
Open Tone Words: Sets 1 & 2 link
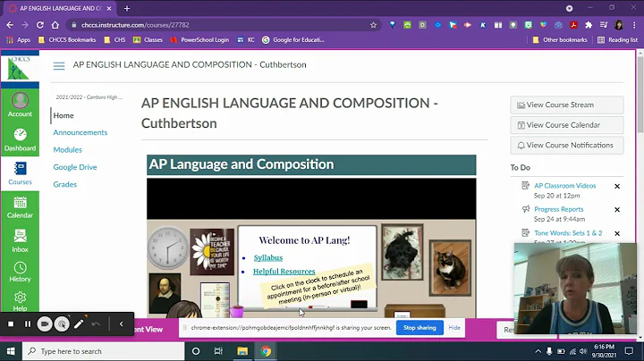click(568, 233)
